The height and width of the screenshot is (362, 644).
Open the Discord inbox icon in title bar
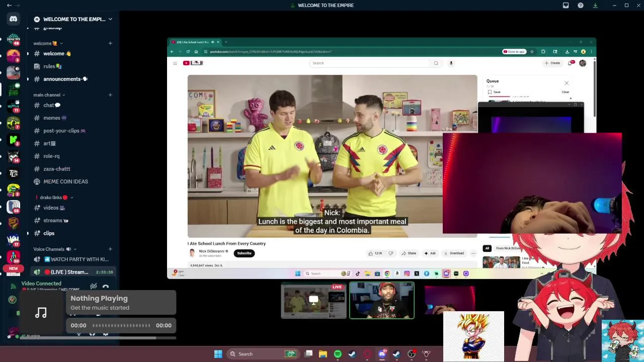(x=566, y=5)
